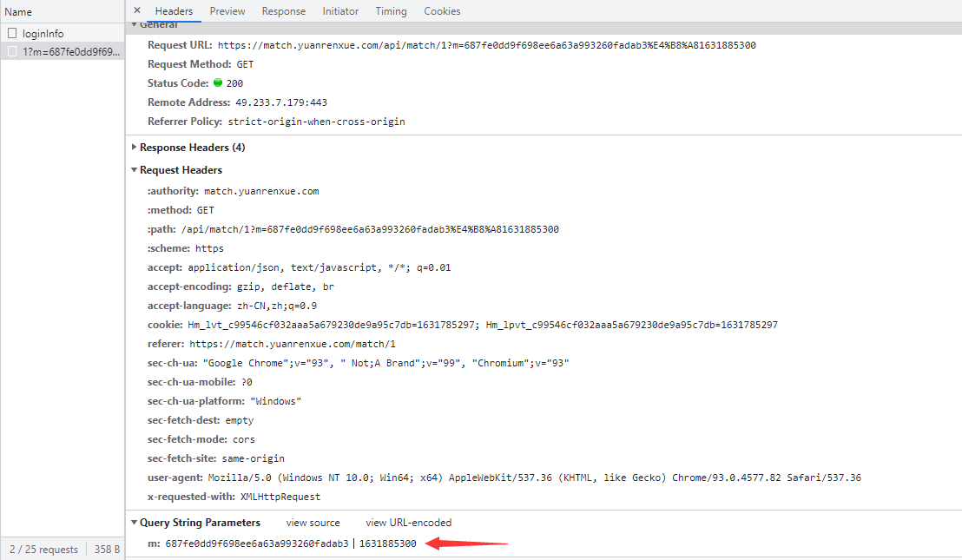Expand the Response Headers section

(x=135, y=148)
